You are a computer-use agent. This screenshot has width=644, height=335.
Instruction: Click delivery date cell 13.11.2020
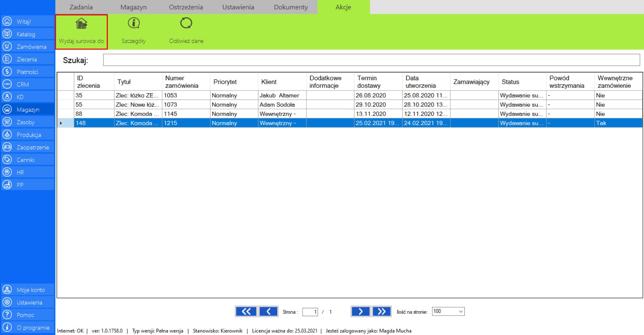tap(378, 114)
